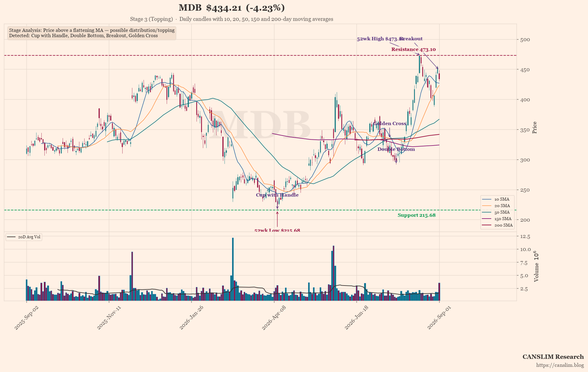Select the 52wk High $473.10 annotation
588x372 pixels.
tap(380, 39)
